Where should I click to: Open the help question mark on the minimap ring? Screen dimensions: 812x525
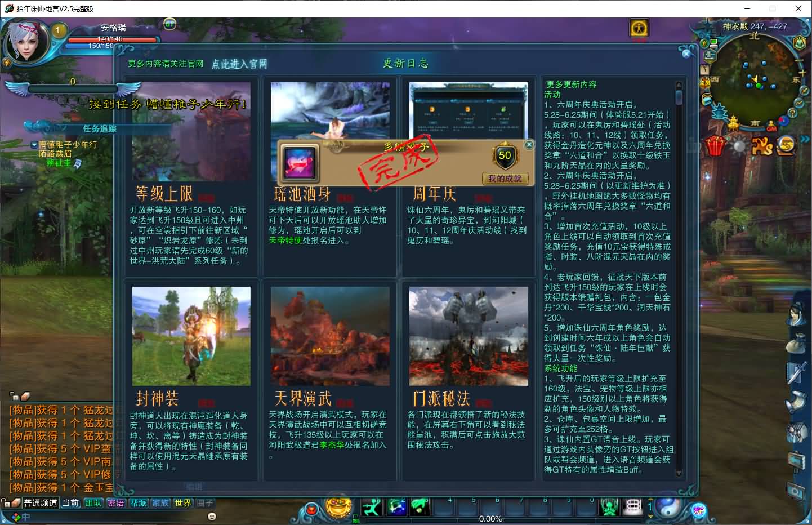click(x=792, y=113)
